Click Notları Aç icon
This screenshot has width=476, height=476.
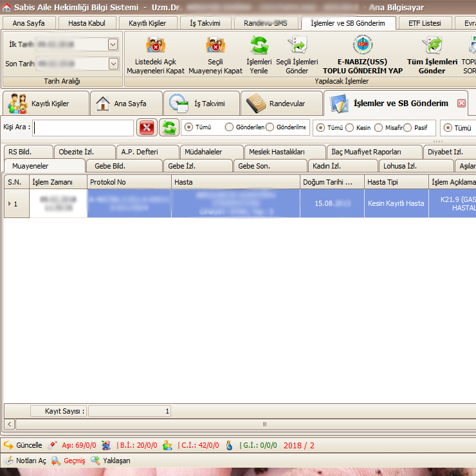coord(8,461)
